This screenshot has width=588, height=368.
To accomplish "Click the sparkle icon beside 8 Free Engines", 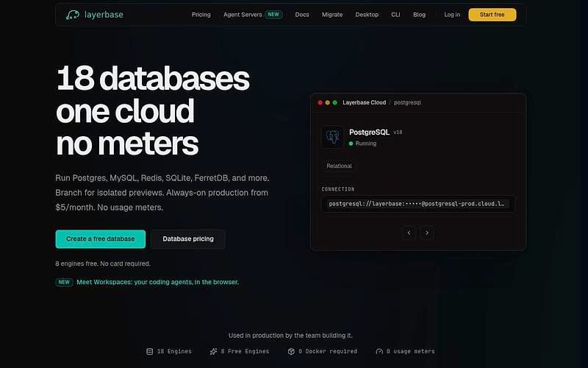I will [x=213, y=352].
